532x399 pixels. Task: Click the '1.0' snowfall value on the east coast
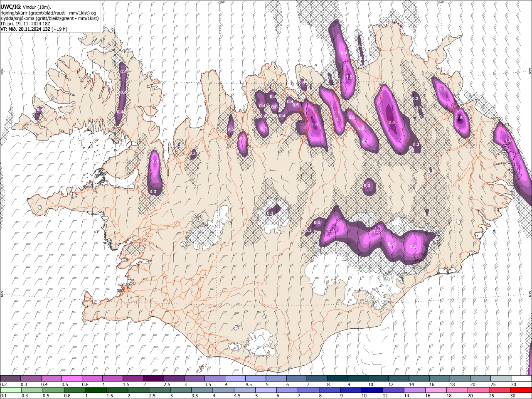point(508,140)
